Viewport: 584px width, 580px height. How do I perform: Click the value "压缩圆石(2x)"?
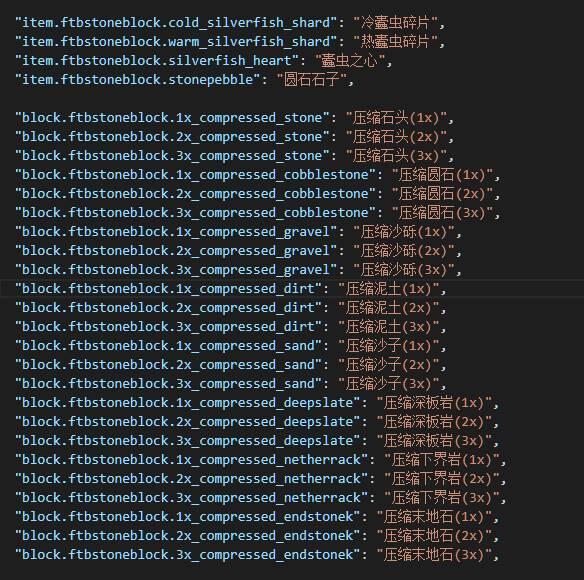(x=442, y=194)
